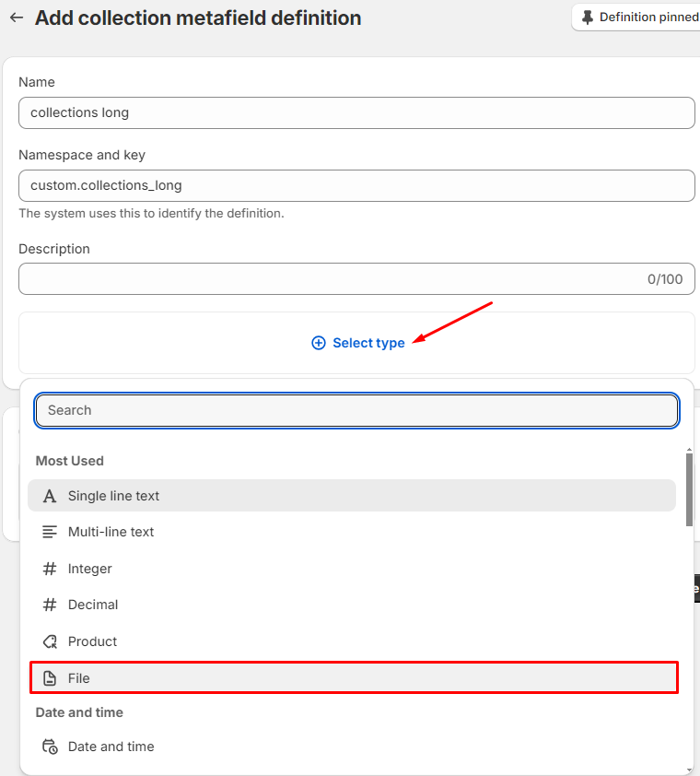Click the tag icon beside Product
700x776 pixels.
pos(50,641)
